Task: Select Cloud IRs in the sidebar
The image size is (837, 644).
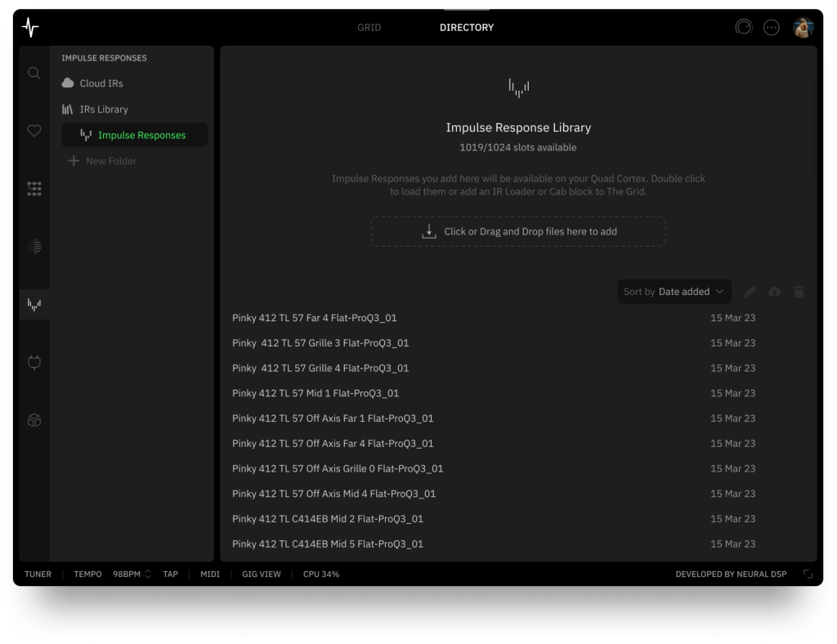Action: tap(101, 83)
